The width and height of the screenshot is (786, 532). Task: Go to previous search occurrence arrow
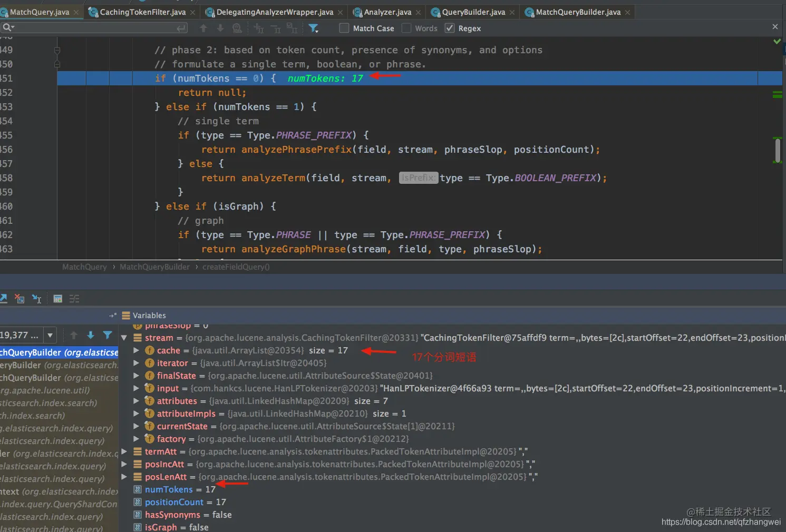tap(203, 28)
